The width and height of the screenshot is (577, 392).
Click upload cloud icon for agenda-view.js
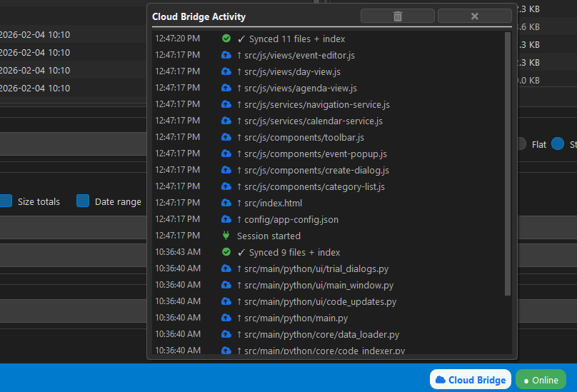(x=226, y=88)
